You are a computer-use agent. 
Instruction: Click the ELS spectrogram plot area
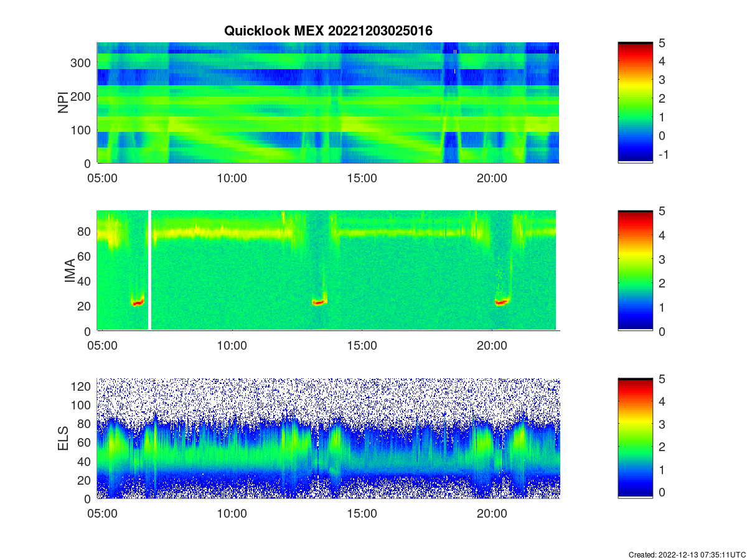tap(328, 438)
